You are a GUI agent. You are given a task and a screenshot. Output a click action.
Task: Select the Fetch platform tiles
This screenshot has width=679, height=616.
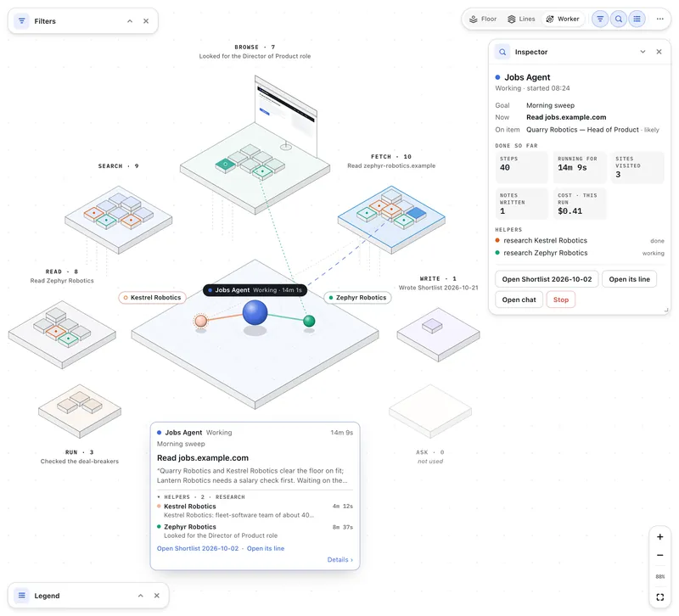(x=391, y=210)
